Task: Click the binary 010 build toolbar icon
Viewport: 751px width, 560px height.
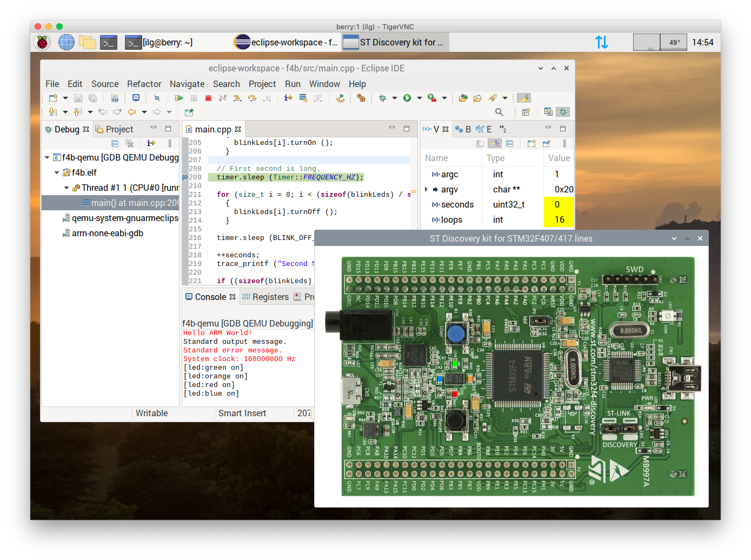Action: [115, 98]
